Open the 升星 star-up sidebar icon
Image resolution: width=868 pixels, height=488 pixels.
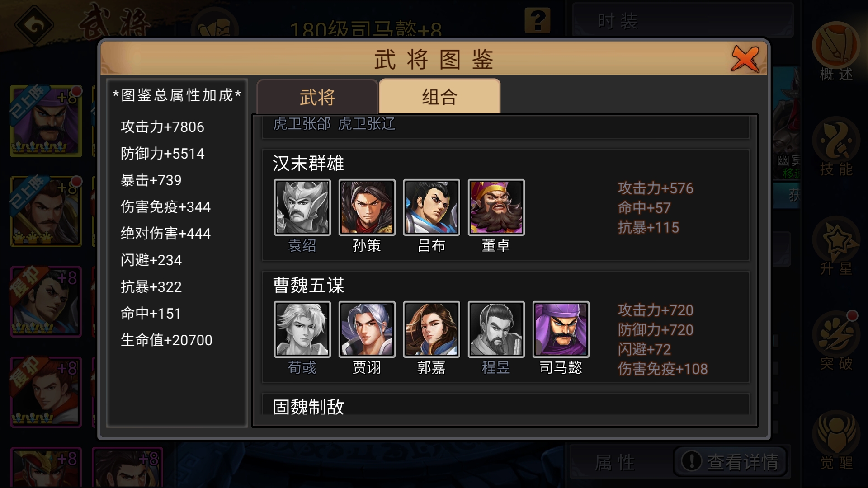pos(836,245)
